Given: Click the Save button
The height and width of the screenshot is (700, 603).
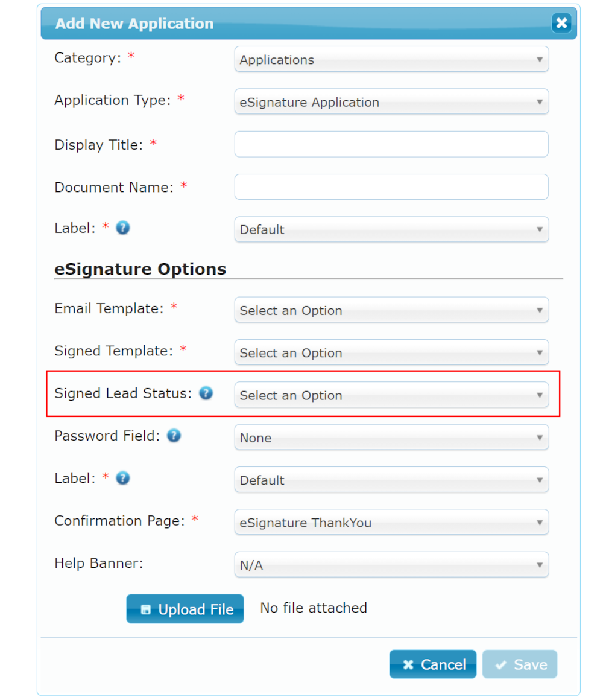Looking at the screenshot, I should pos(520,664).
